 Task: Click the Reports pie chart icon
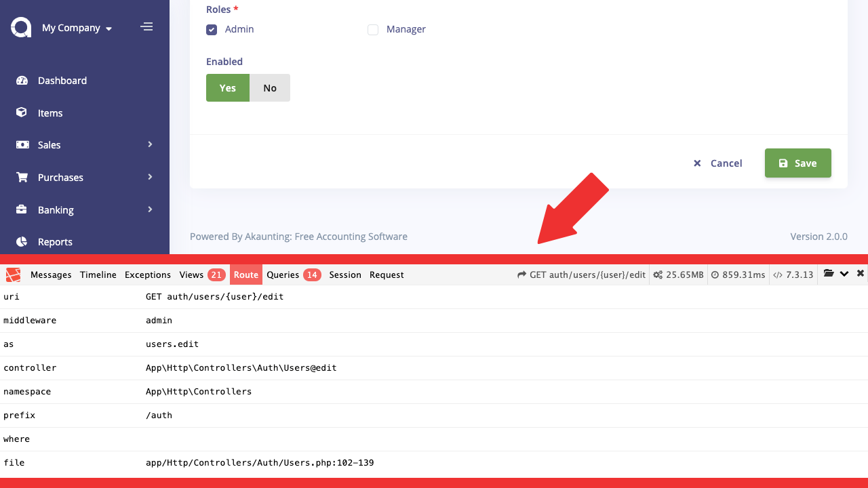click(x=22, y=242)
